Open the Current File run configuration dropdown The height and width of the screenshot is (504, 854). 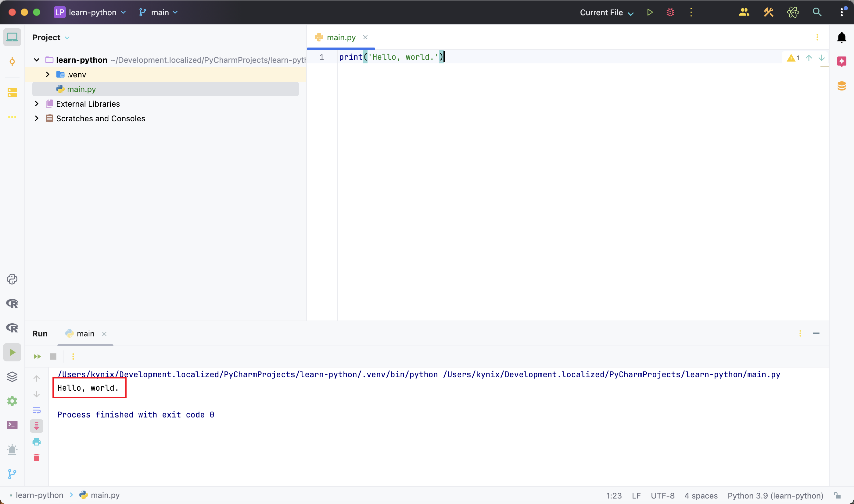pyautogui.click(x=607, y=12)
